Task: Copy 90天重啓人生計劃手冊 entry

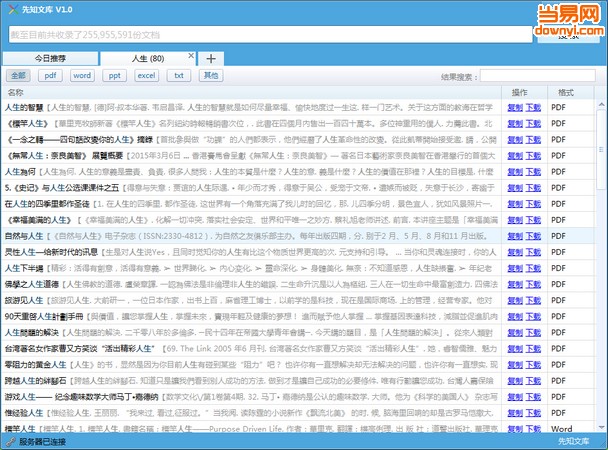Action: point(515,317)
